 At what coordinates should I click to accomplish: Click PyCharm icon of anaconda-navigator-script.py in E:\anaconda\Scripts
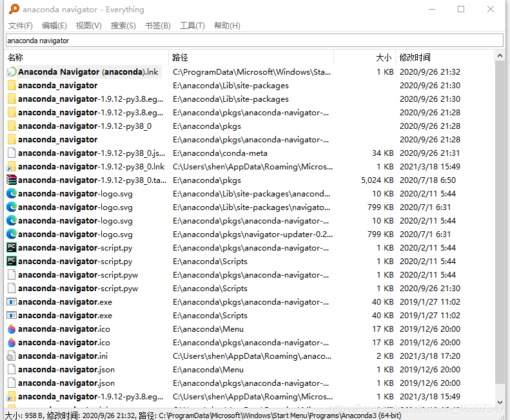pos(12,262)
